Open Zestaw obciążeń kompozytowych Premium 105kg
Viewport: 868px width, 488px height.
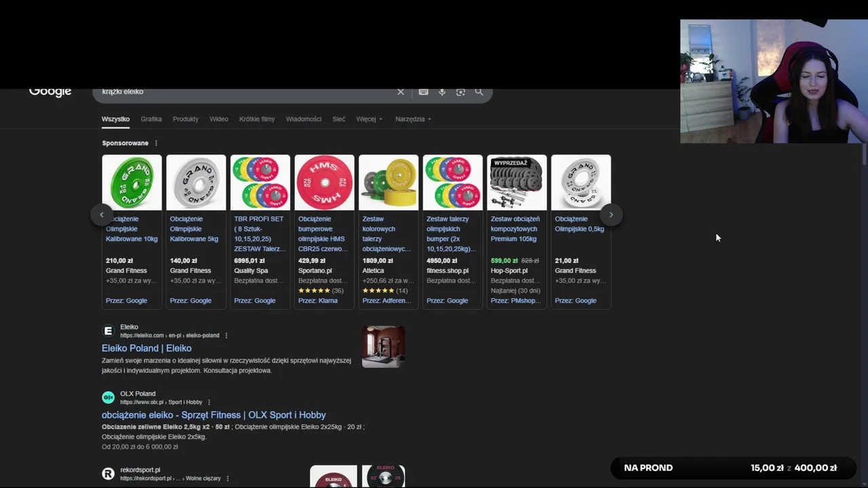pyautogui.click(x=515, y=229)
